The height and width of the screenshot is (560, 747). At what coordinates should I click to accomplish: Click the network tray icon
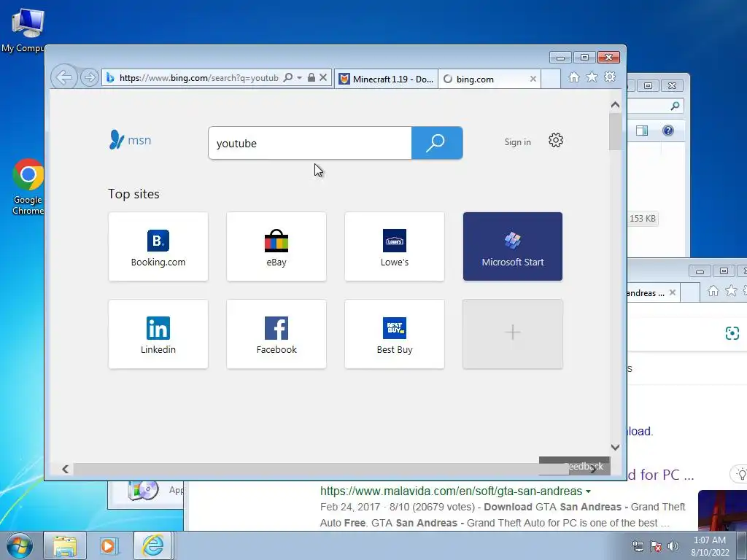pyautogui.click(x=638, y=546)
